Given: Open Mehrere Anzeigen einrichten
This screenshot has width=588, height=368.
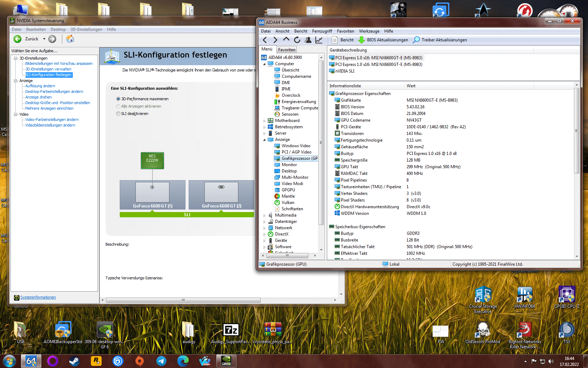Looking at the screenshot, I should coord(49,108).
